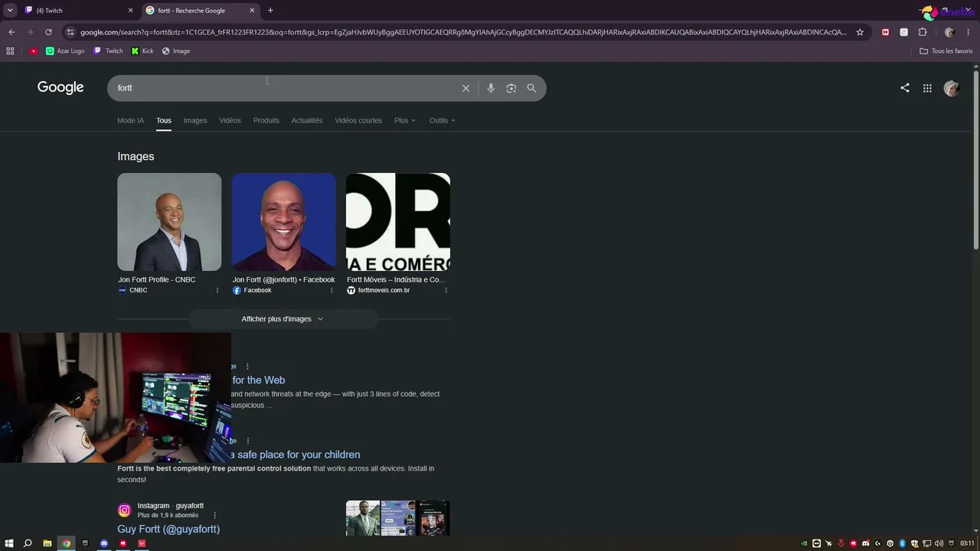The width and height of the screenshot is (980, 551).
Task: Share the results with the share icon
Action: pos(905,88)
